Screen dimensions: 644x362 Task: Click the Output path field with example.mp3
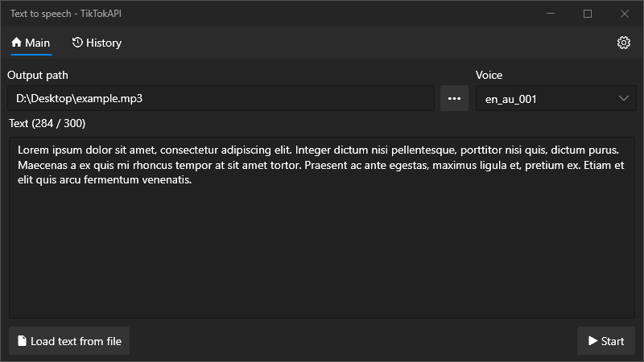[221, 99]
